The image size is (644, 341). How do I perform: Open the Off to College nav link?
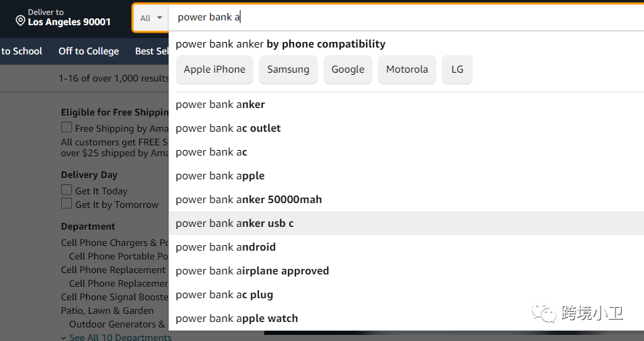tap(88, 52)
